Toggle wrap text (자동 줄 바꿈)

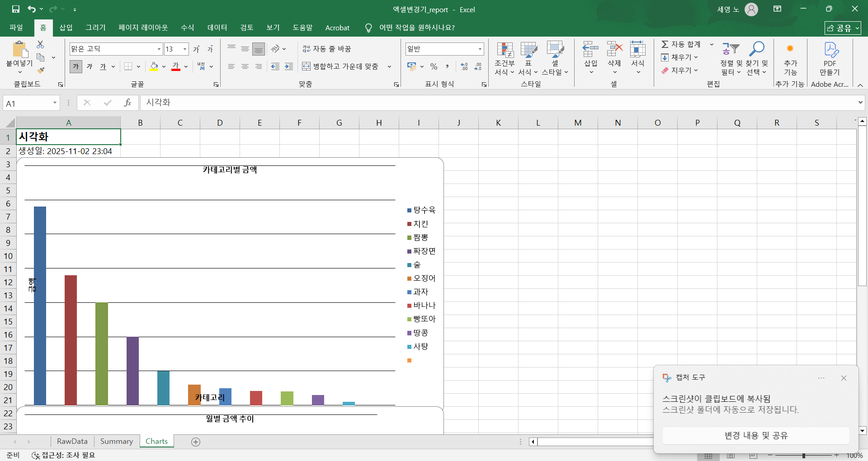(x=327, y=49)
